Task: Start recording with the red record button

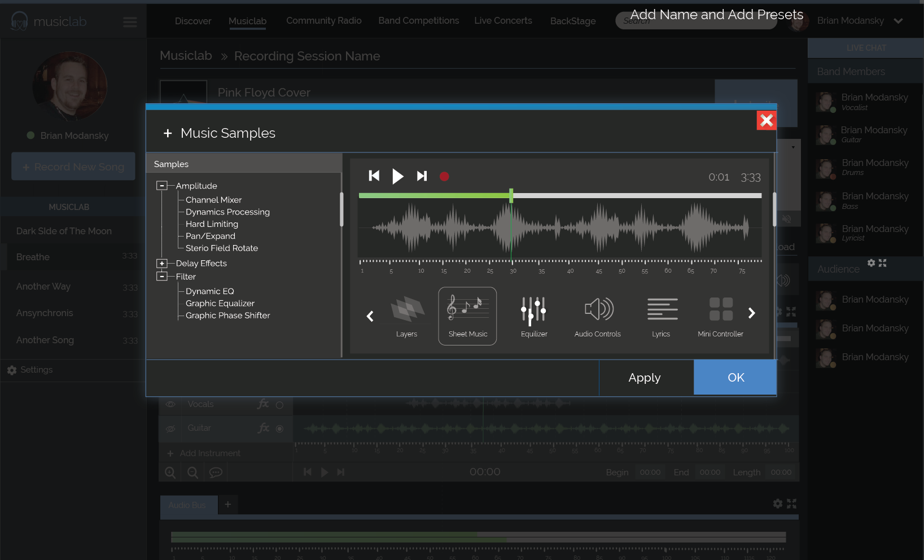Action: click(x=444, y=177)
